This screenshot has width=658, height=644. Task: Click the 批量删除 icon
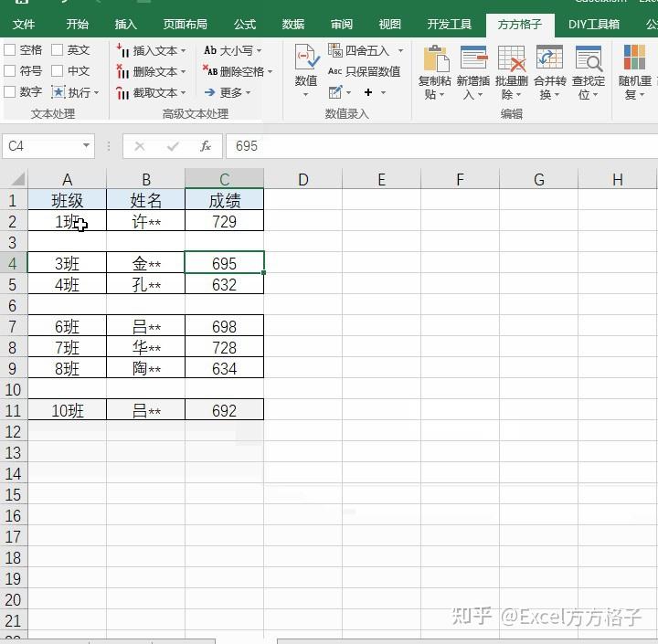click(x=512, y=58)
